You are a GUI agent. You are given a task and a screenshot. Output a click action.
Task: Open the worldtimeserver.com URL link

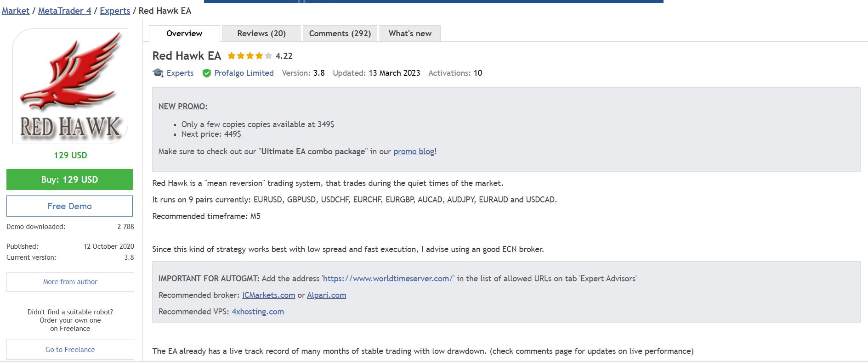[388, 279]
